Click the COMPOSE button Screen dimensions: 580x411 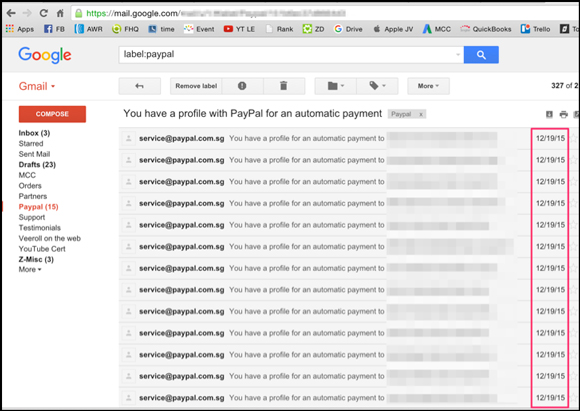[x=52, y=114]
